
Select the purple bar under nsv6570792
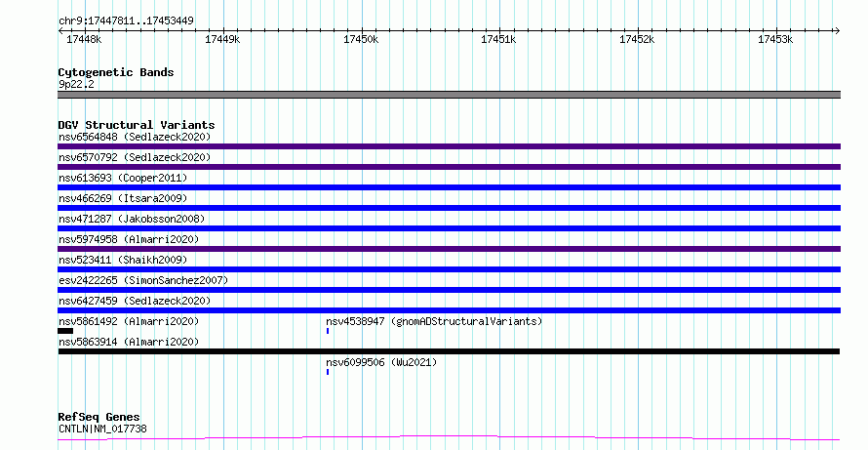click(449, 167)
